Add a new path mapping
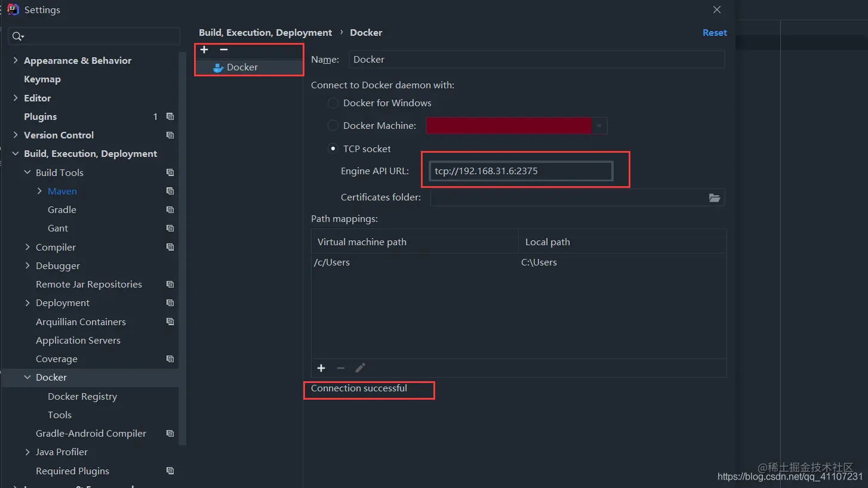Screen dimensions: 868x488 (x=321, y=368)
